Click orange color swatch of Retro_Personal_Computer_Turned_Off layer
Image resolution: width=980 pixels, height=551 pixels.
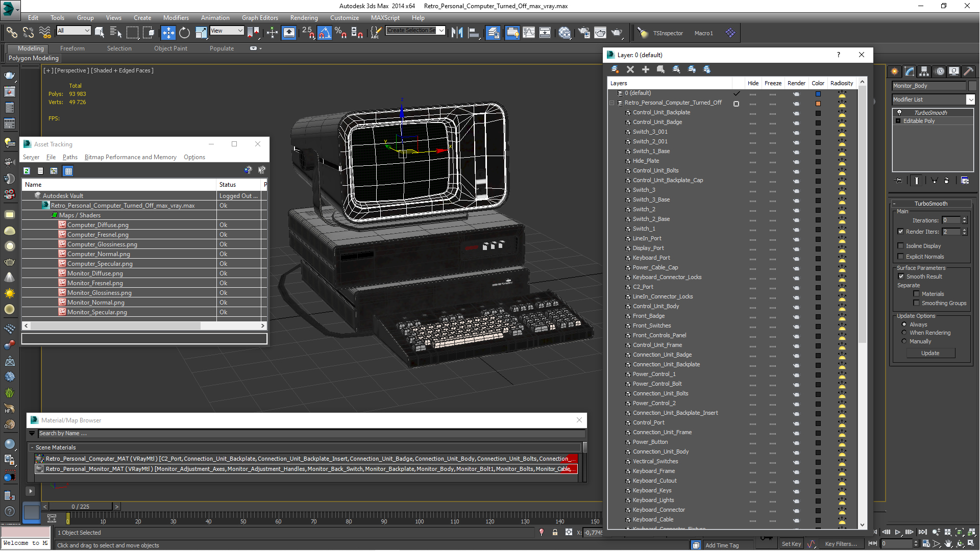point(818,103)
